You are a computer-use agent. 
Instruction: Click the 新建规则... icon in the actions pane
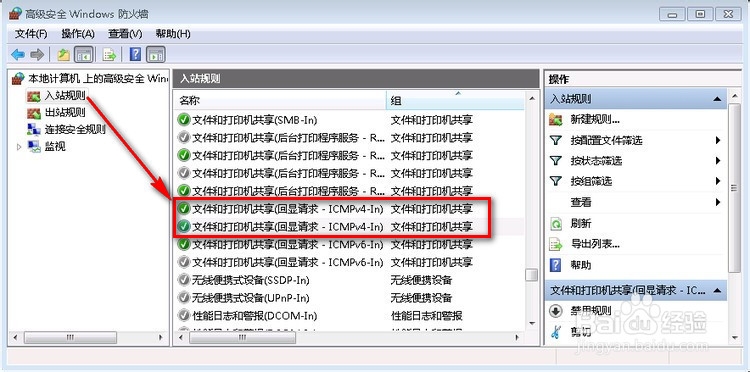click(555, 120)
